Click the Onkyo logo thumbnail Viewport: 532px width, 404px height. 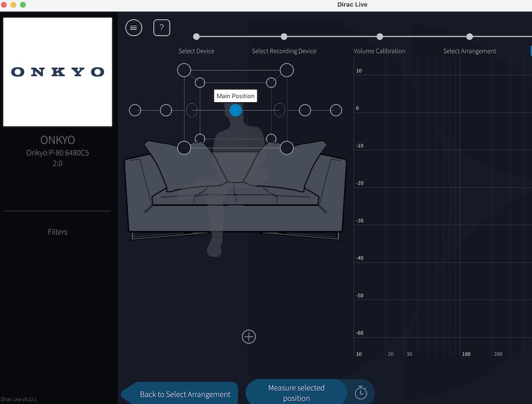[x=58, y=72]
